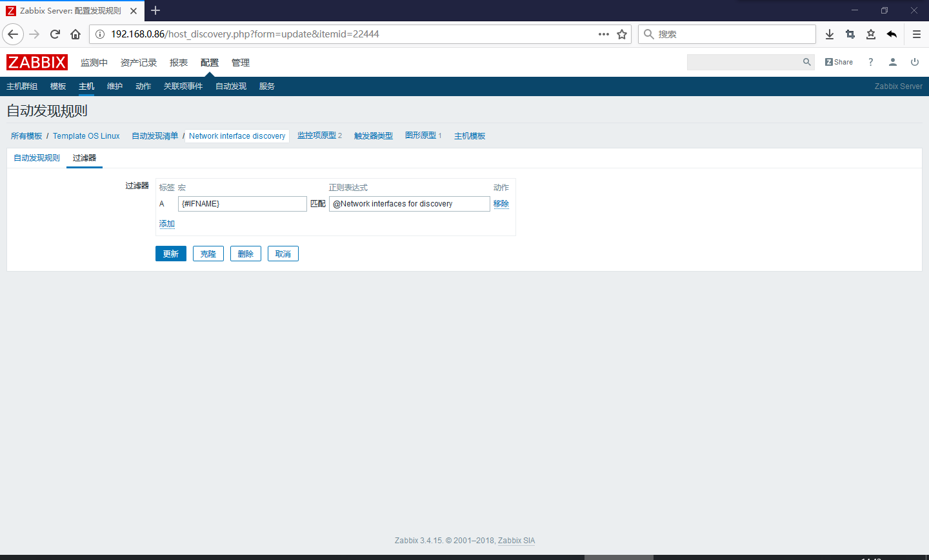Image resolution: width=929 pixels, height=560 pixels.
Task: Click the ZABBIX logo
Action: (x=37, y=62)
